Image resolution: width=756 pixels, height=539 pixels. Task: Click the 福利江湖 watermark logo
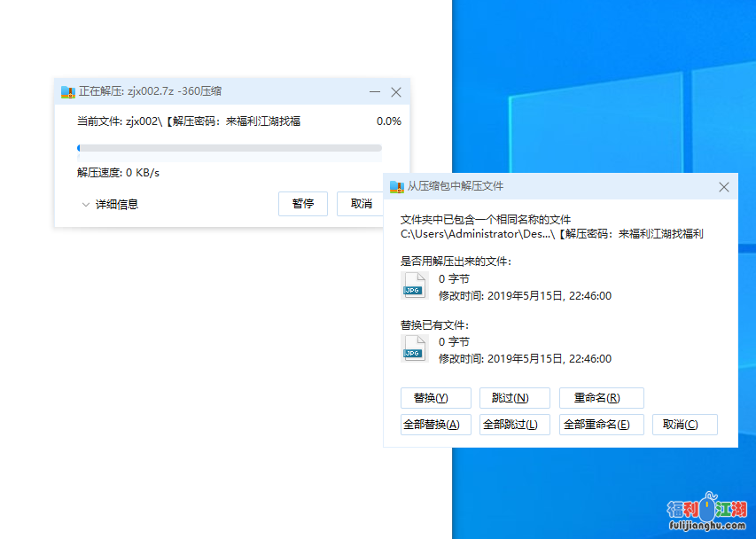tap(706, 513)
